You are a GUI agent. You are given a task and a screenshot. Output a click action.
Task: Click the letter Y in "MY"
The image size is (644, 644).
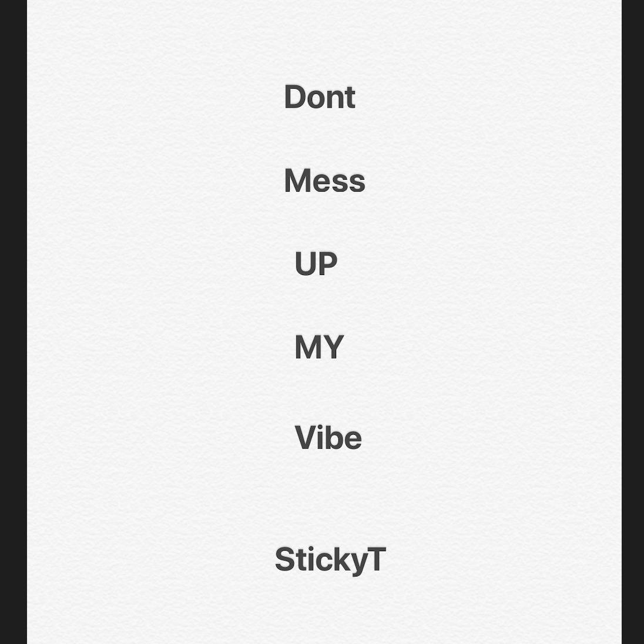pyautogui.click(x=333, y=347)
